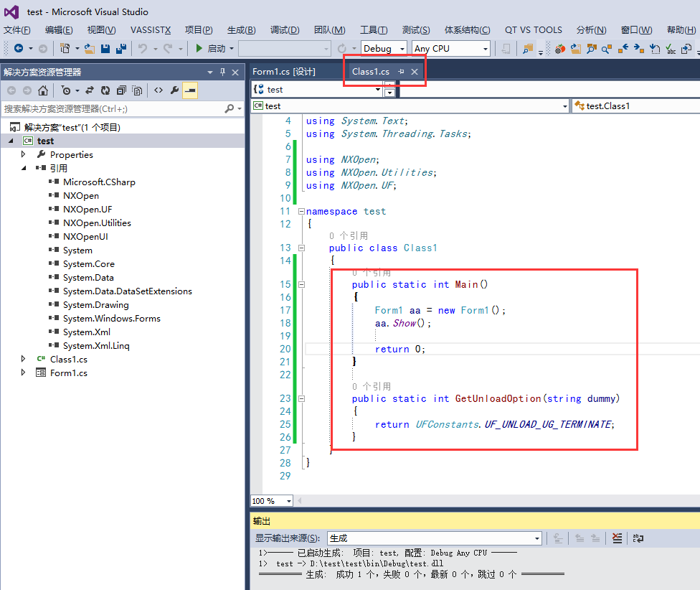The height and width of the screenshot is (590, 700).
Task: Click the Home icon in Solution Explorer
Action: [43, 90]
